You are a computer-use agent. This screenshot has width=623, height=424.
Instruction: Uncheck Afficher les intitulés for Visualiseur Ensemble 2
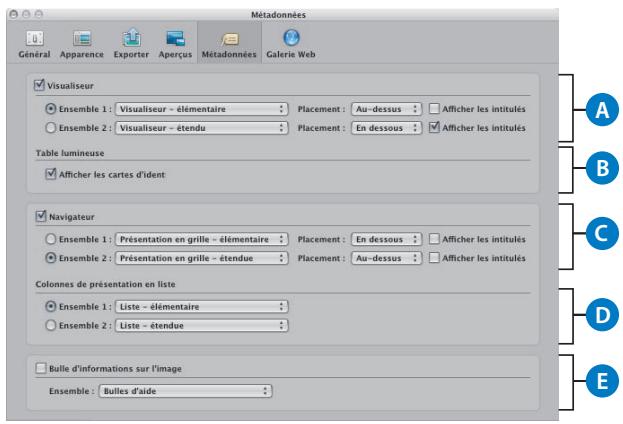tap(434, 128)
